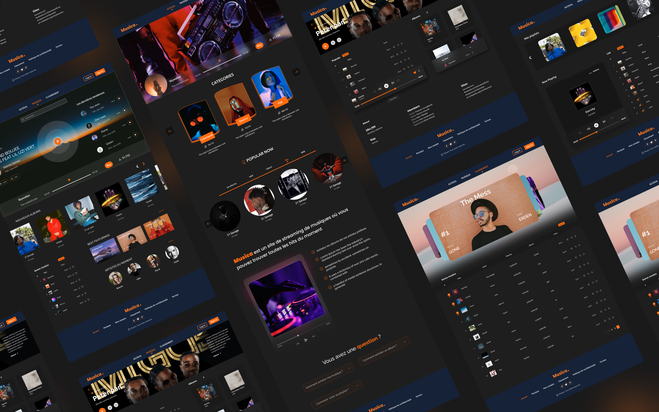Click the DJ preview player progress bar
This screenshot has height=412, width=659.
[x=303, y=334]
